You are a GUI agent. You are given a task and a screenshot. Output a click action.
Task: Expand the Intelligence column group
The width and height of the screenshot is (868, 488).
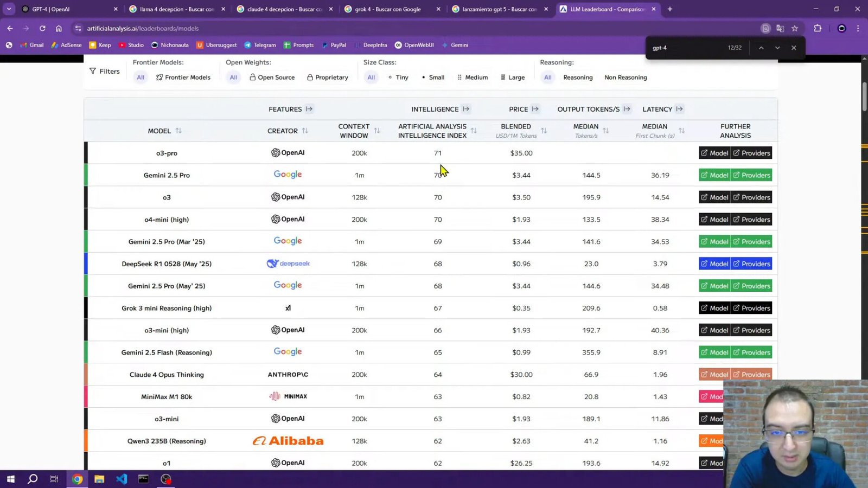(466, 109)
